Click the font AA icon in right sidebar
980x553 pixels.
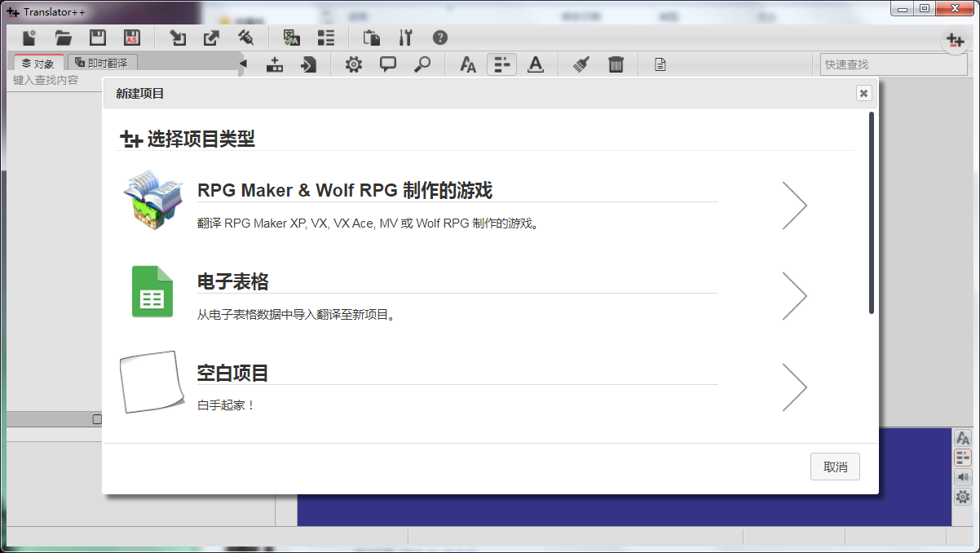[x=963, y=438]
